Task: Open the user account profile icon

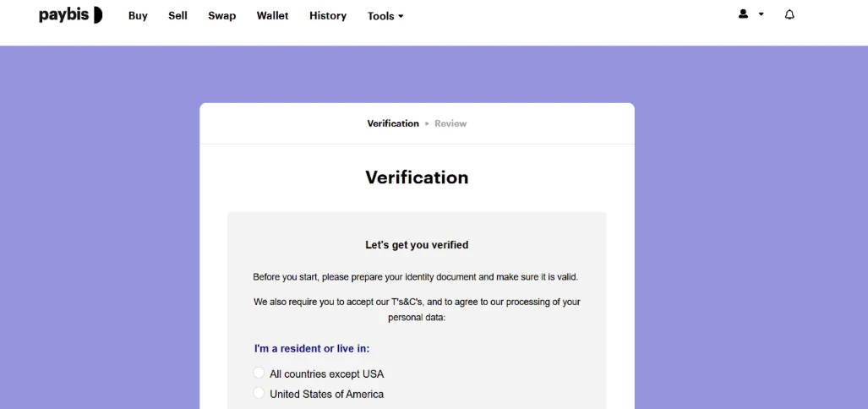Action: 743,14
